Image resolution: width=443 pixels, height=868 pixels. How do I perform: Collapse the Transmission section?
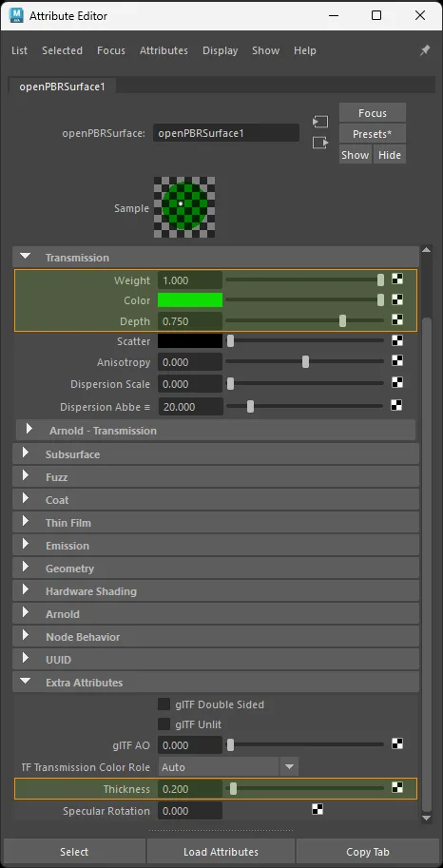[25, 257]
